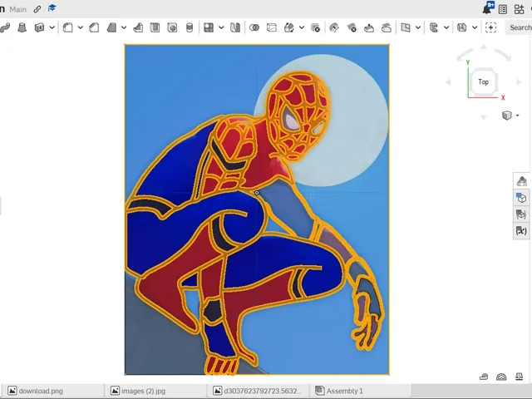Image resolution: width=532 pixels, height=399 pixels.
Task: Rotate view right with right arrow
Action: pyautogui.click(x=519, y=82)
